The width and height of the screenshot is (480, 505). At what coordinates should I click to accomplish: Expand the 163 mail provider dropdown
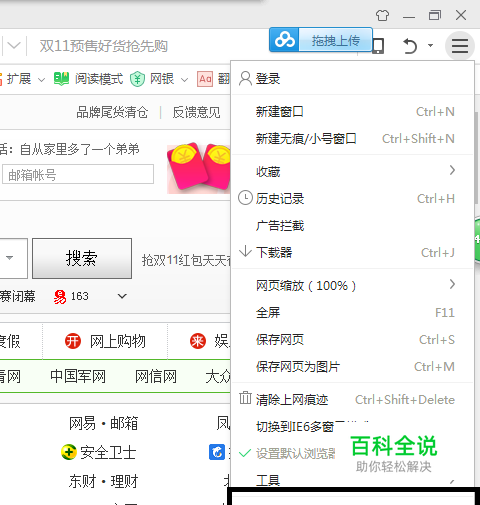[122, 296]
